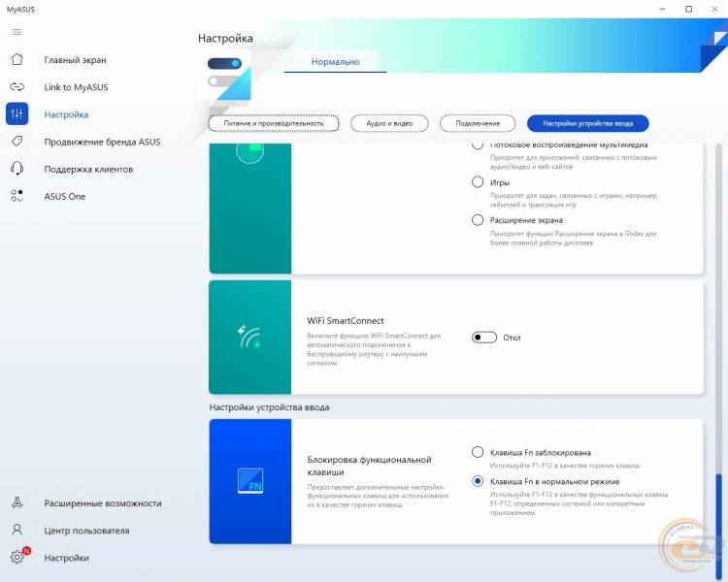The height and width of the screenshot is (582, 728).
Task: Click Настройки устройства ввода section heading
Action: coord(269,407)
